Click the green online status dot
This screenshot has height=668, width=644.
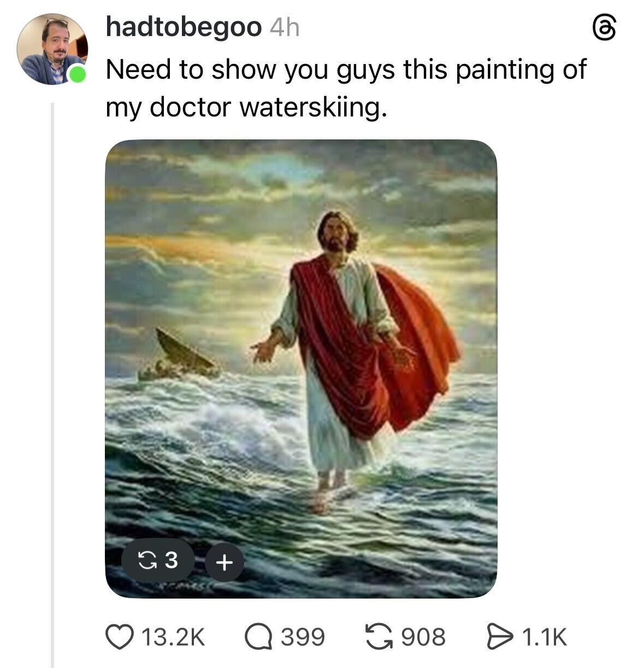tap(76, 74)
